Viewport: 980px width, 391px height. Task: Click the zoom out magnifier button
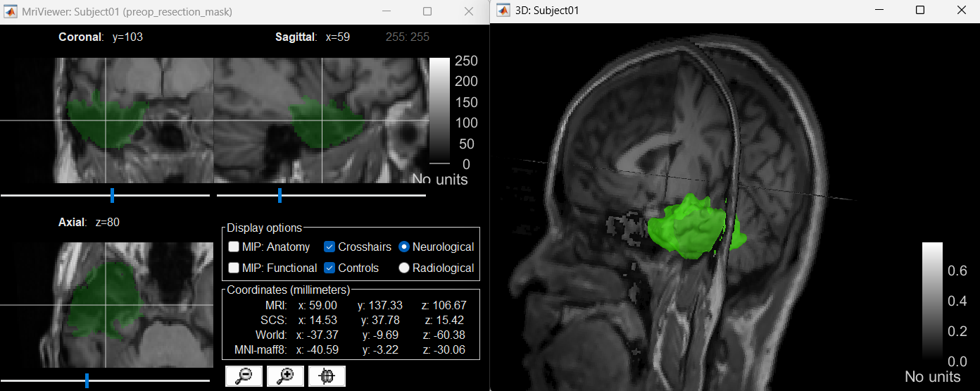click(x=244, y=376)
